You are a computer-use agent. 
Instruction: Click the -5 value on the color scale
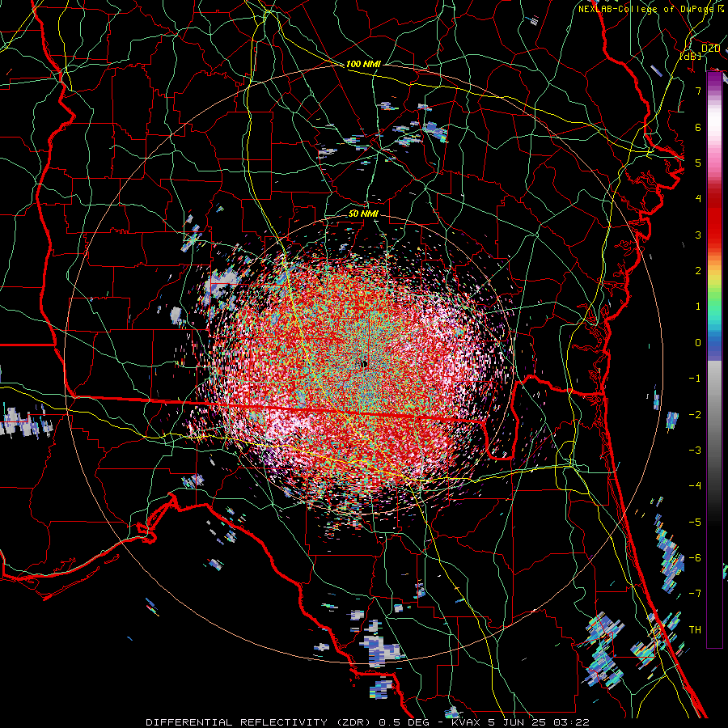[695, 523]
